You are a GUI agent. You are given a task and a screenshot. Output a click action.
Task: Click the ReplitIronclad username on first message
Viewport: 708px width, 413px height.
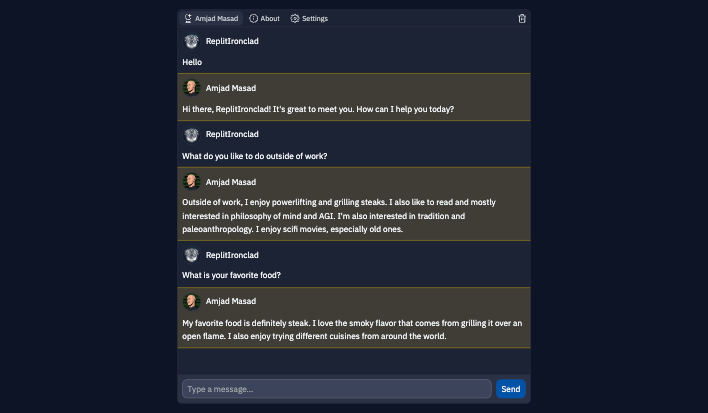click(x=232, y=41)
